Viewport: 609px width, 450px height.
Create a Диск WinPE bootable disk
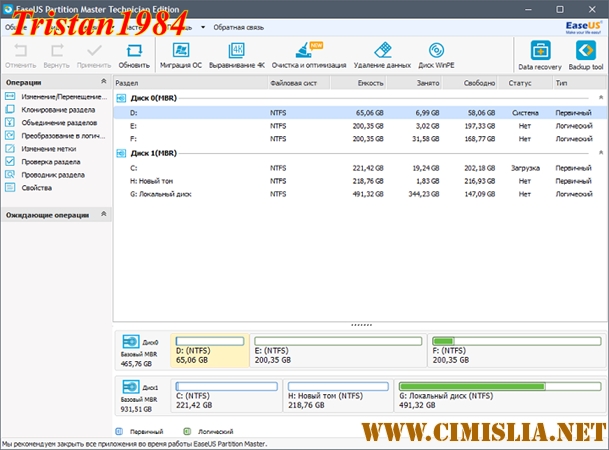436,54
